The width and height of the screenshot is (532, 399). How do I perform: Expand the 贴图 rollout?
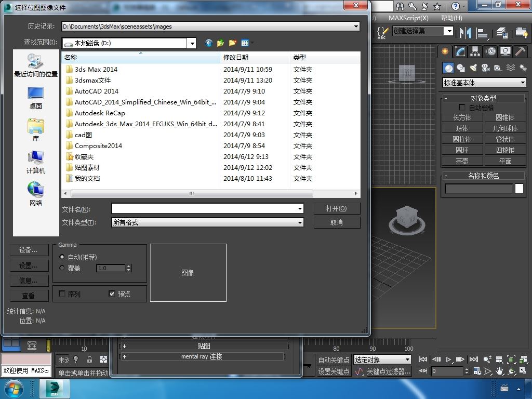pyautogui.click(x=204, y=346)
